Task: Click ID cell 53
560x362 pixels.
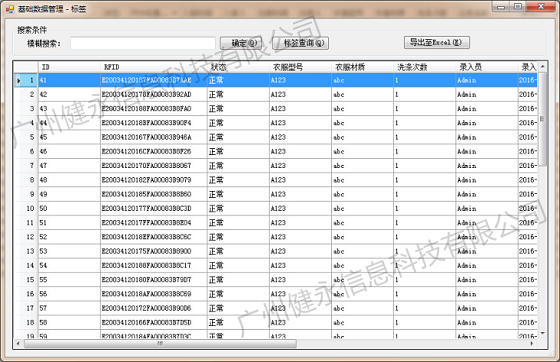Action: click(69, 251)
